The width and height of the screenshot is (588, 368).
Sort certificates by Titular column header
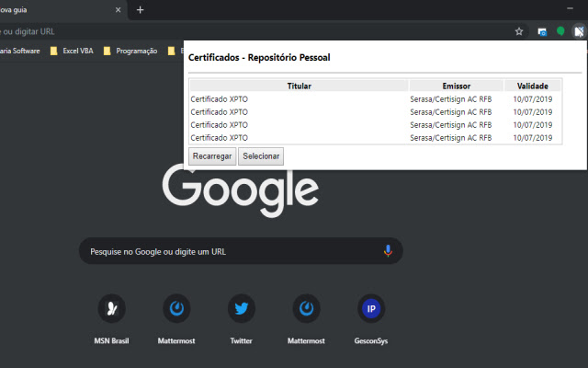tap(299, 86)
